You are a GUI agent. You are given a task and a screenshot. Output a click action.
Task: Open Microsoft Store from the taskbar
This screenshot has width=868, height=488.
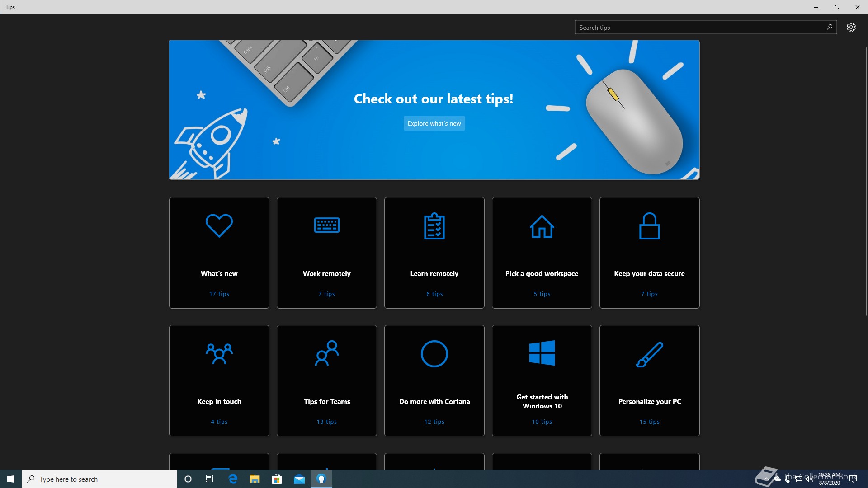277,479
